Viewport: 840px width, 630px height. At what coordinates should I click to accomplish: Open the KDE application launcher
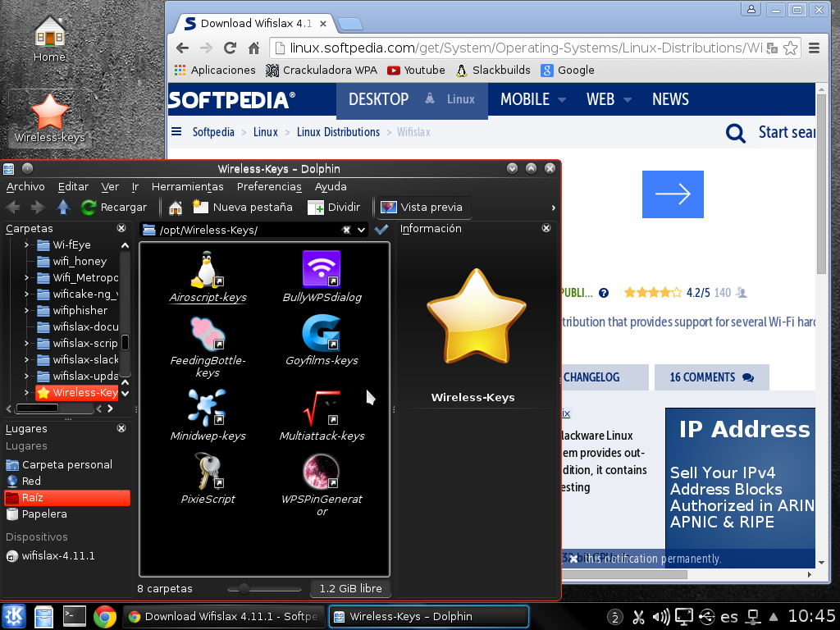point(14,617)
